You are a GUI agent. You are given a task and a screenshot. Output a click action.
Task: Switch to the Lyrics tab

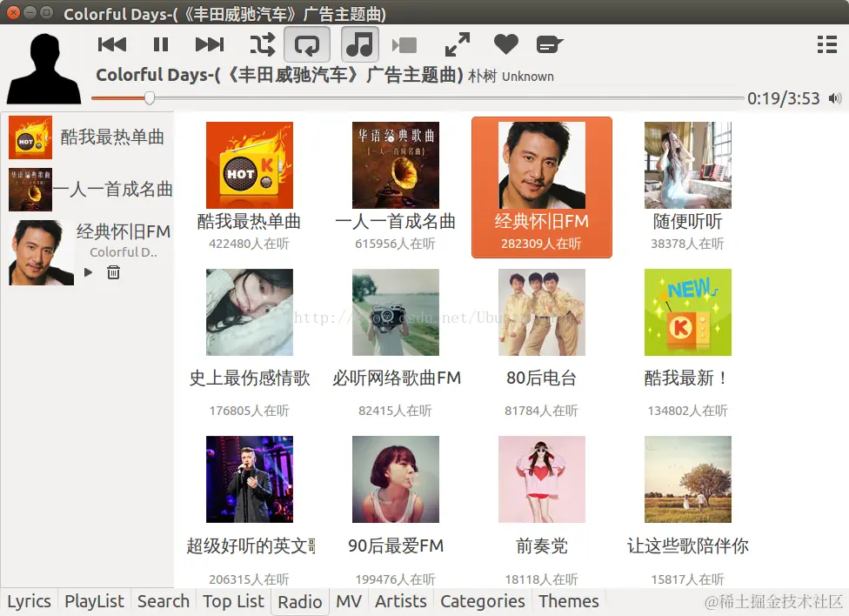pos(30,601)
